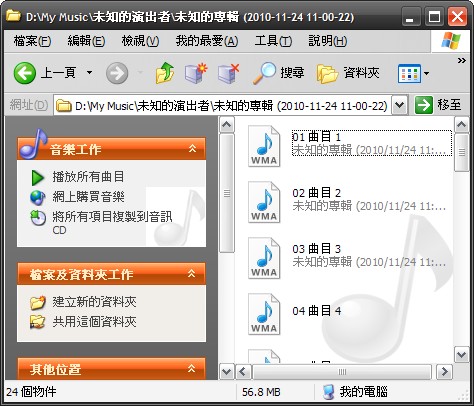474x406 pixels.
Task: Collapse the 其他位置 panel
Action: pyautogui.click(x=191, y=369)
